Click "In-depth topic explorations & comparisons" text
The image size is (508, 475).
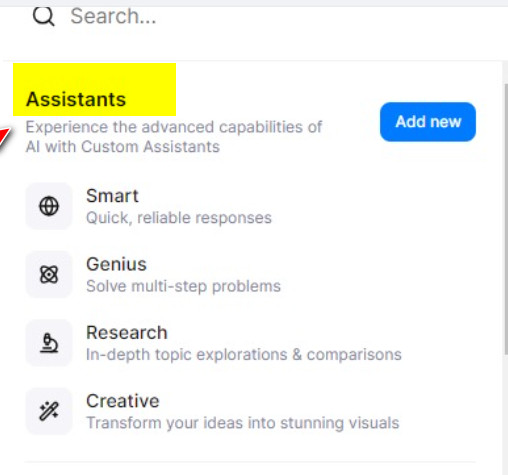[x=244, y=355]
